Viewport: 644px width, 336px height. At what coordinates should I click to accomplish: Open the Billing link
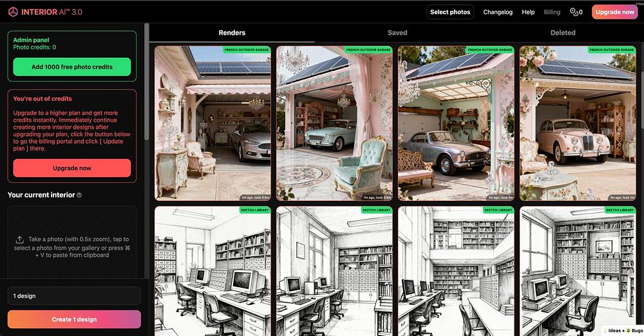[x=552, y=12]
